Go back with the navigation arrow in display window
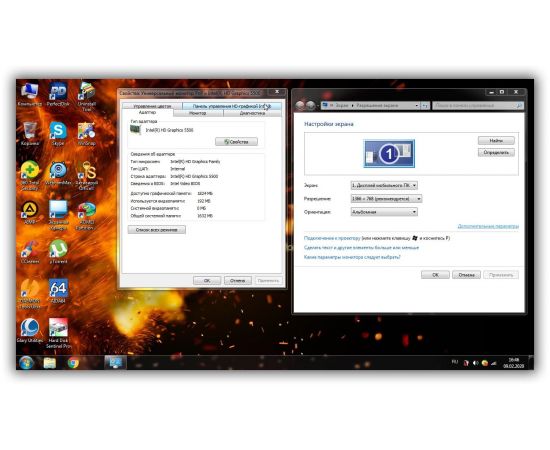 pyautogui.click(x=300, y=105)
